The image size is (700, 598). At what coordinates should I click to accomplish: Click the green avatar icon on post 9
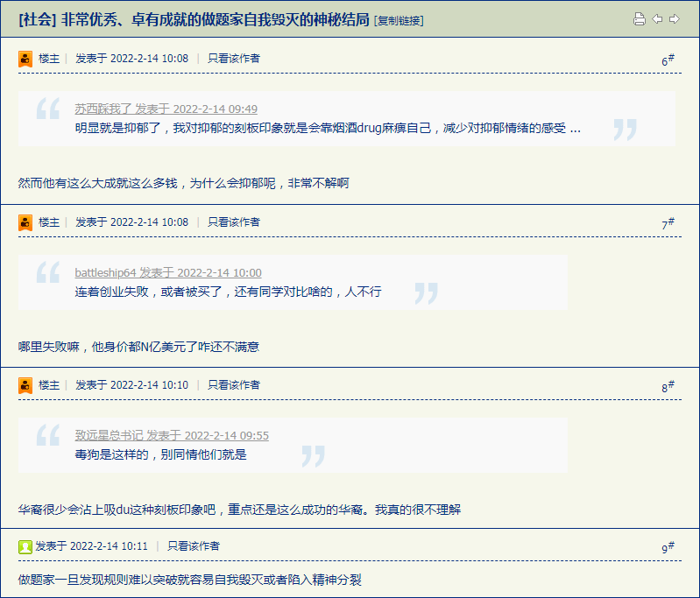[25, 546]
